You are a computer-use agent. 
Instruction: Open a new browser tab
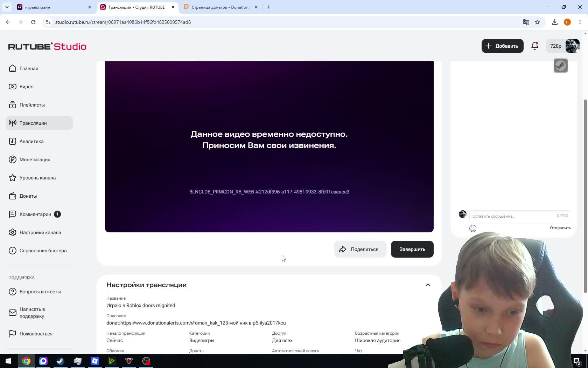[x=269, y=7]
